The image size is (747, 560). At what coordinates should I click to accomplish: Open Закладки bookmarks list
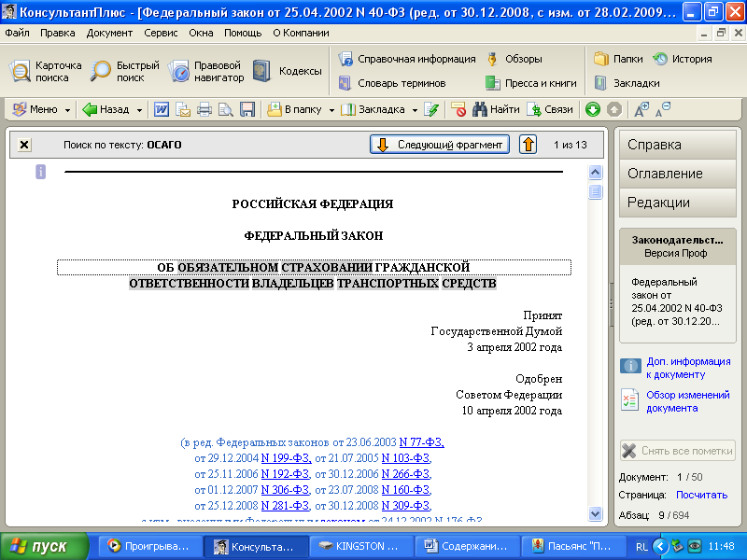(x=627, y=83)
